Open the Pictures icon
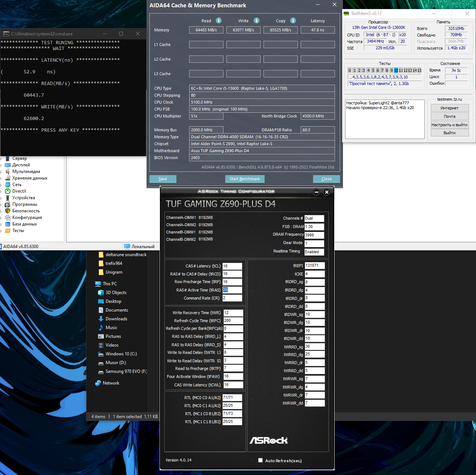The width and height of the screenshot is (476, 475). [101, 336]
